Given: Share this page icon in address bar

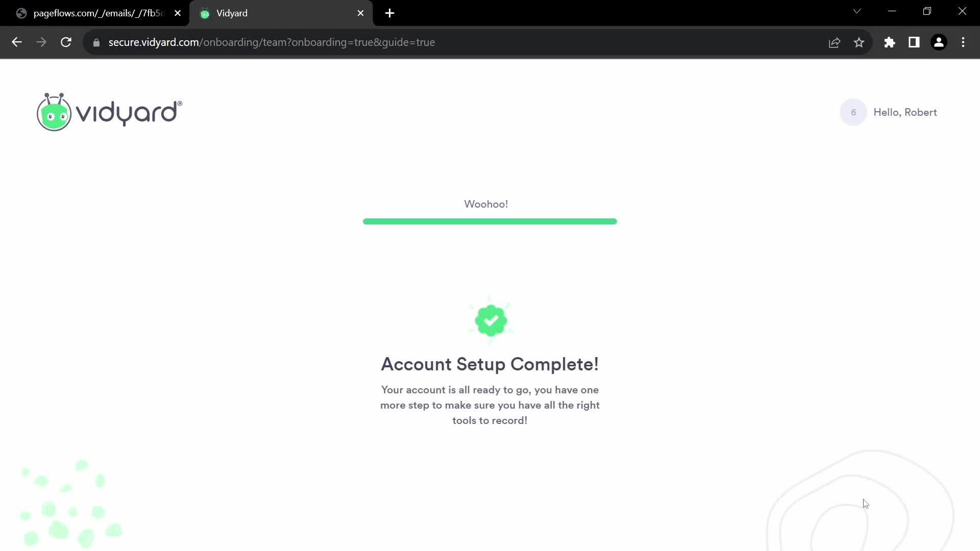Looking at the screenshot, I should [x=835, y=42].
